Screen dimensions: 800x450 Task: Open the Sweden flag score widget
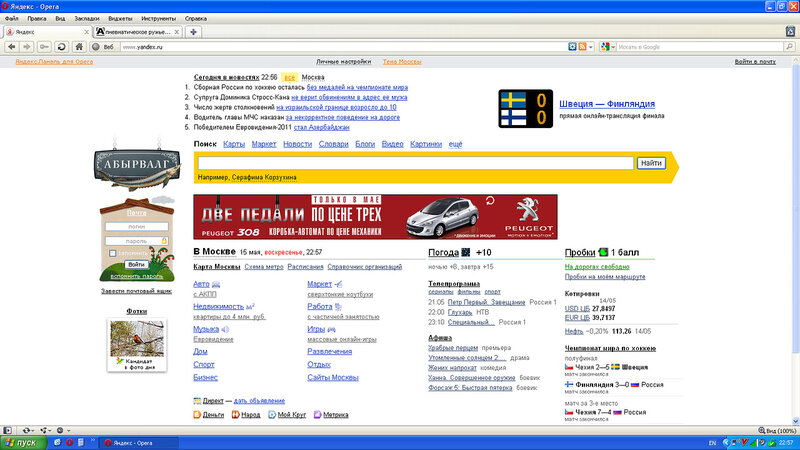(526, 109)
